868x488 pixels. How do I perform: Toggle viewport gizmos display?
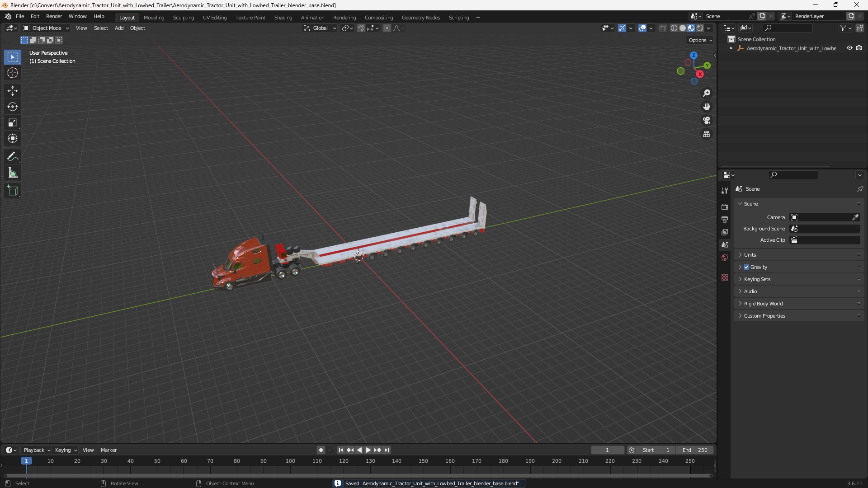click(x=622, y=28)
